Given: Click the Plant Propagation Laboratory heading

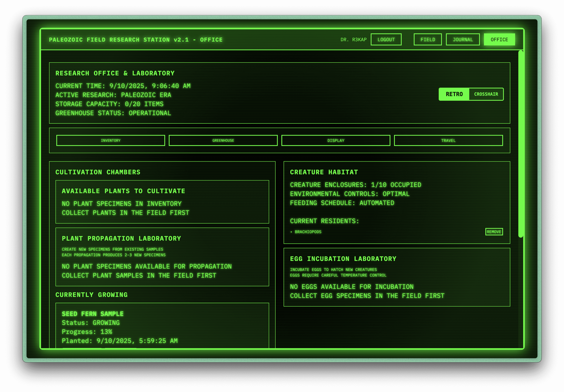Looking at the screenshot, I should click(x=121, y=238).
